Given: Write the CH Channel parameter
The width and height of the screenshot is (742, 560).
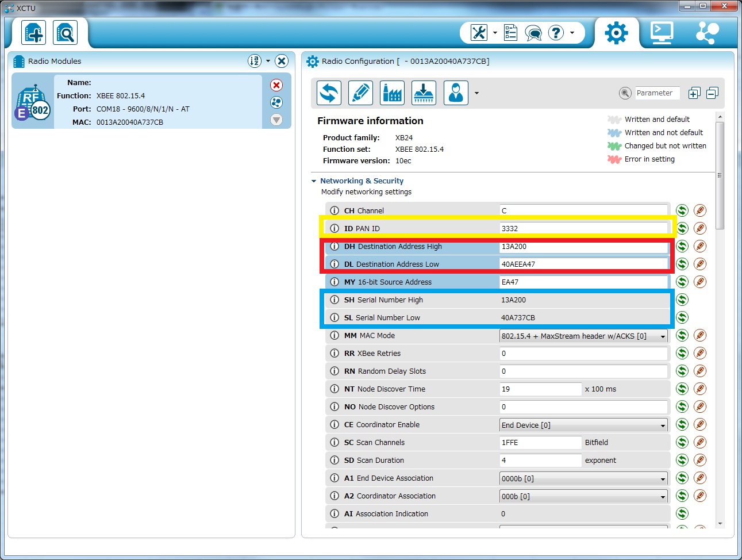Looking at the screenshot, I should (700, 210).
